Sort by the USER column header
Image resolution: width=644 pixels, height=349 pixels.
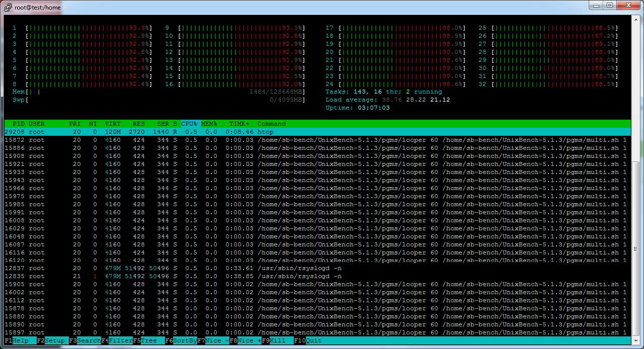click(x=37, y=124)
